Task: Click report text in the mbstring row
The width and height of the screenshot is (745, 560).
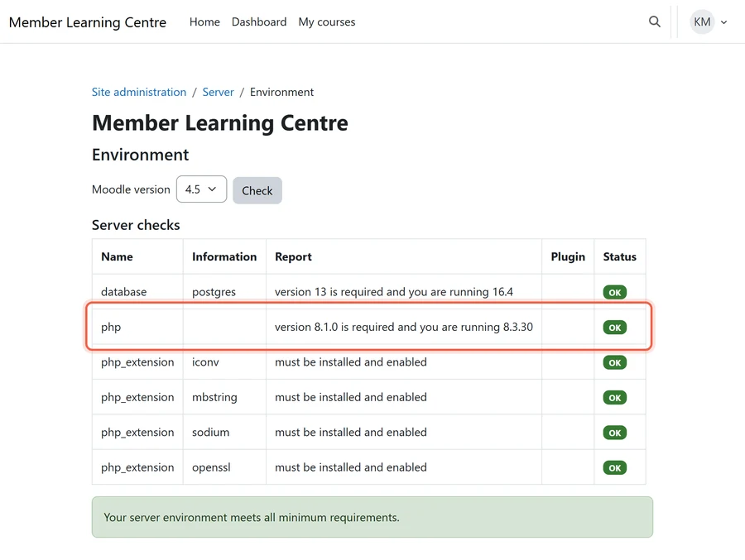Action: 351,397
